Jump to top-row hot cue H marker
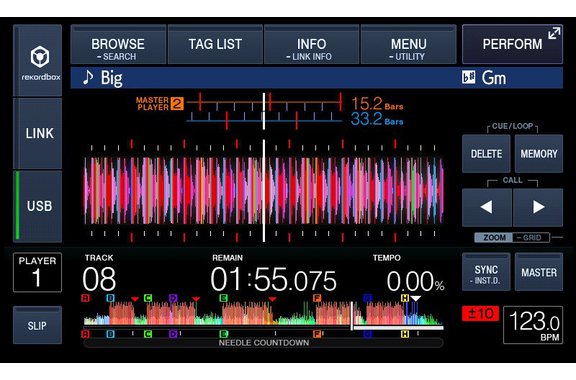The width and height of the screenshot is (576, 380). pyautogui.click(x=405, y=298)
